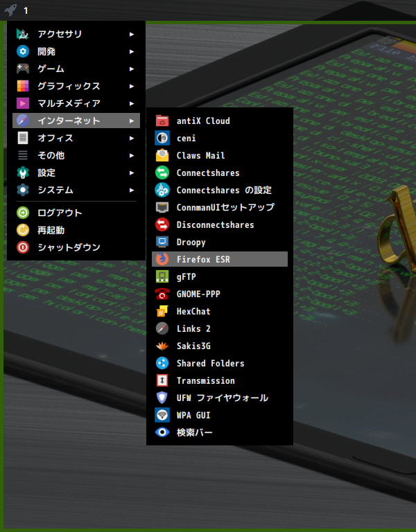Click the Droopy label text
The height and width of the screenshot is (532, 416).
click(191, 242)
